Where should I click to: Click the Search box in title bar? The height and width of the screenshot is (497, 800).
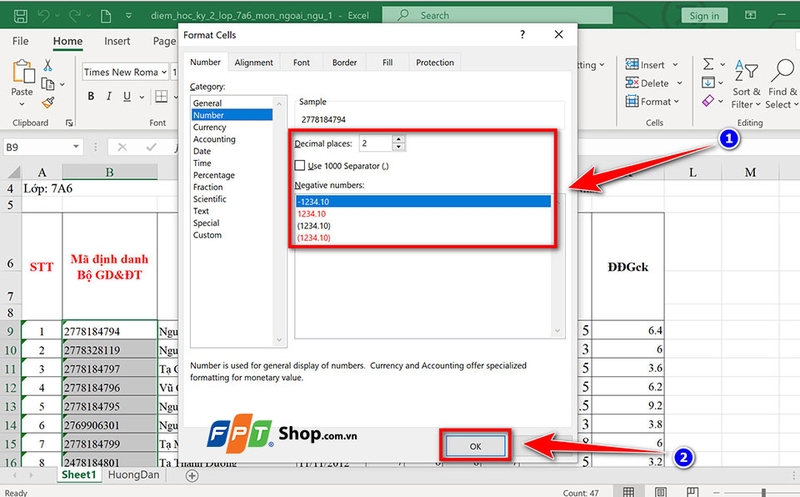point(497,15)
